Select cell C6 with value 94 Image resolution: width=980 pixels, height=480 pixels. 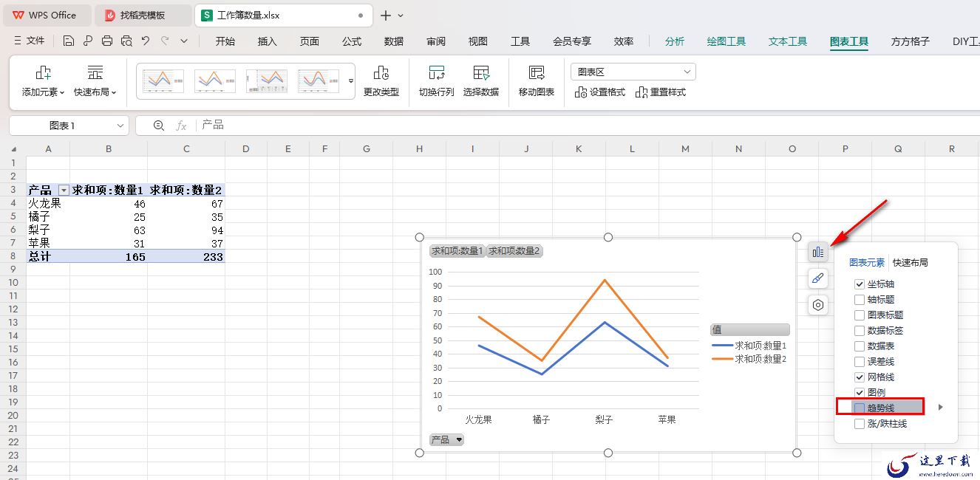(186, 230)
